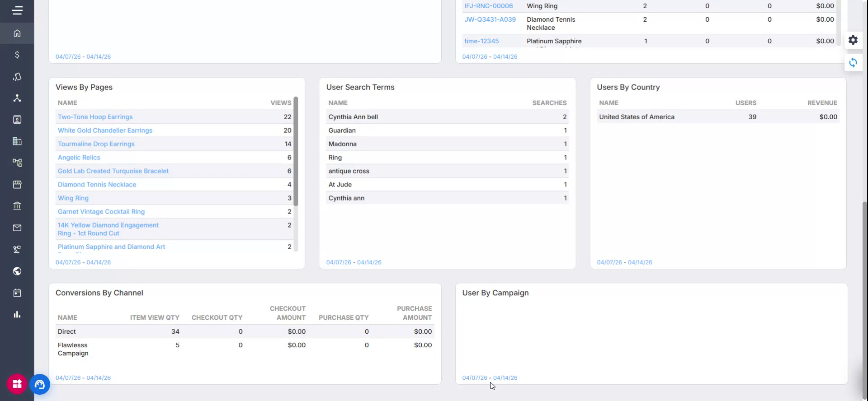Click Views By Pages date range
This screenshot has width=868, height=401.
coord(83,262)
